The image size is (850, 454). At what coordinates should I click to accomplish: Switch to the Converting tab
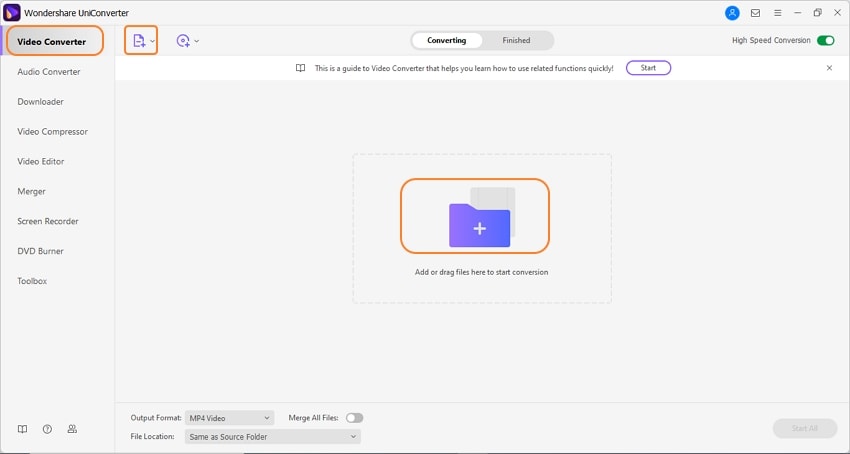pos(447,40)
